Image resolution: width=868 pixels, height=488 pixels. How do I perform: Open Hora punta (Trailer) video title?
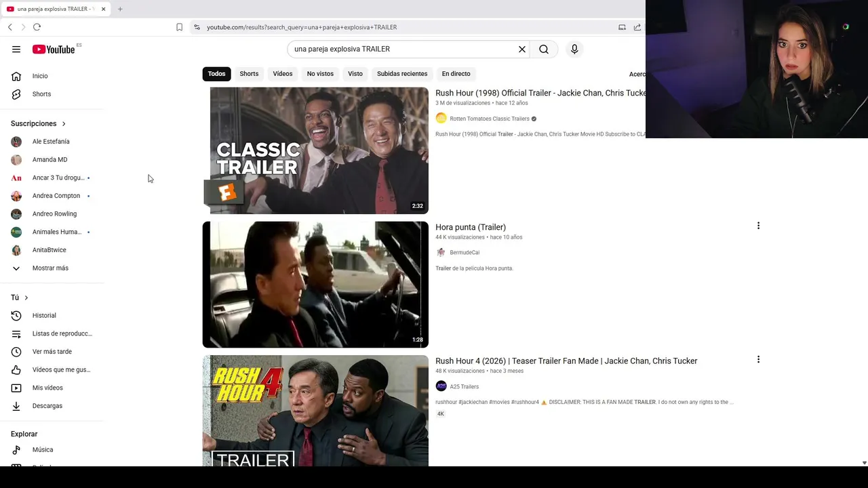click(471, 227)
